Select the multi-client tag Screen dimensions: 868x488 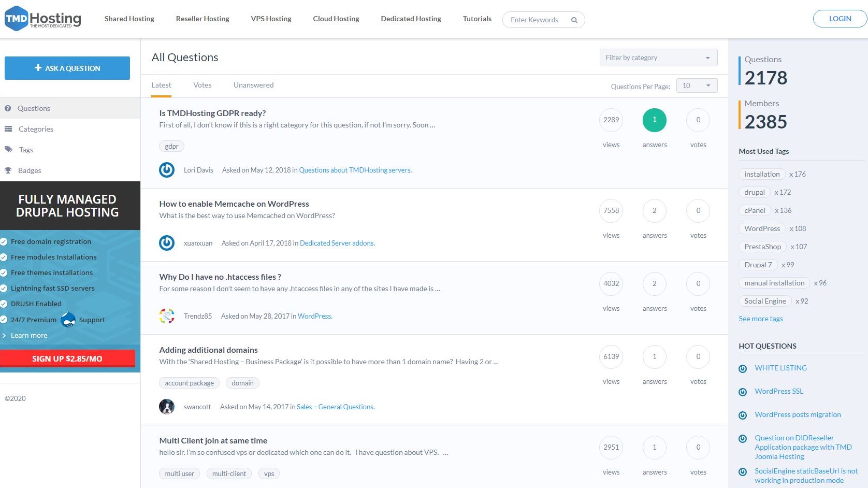(229, 473)
